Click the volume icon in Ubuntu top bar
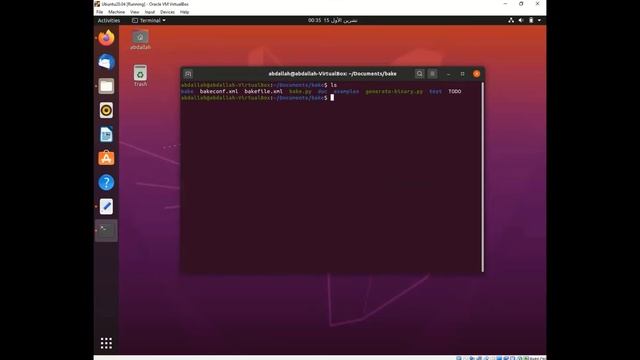The width and height of the screenshot is (640, 360). coord(521,20)
